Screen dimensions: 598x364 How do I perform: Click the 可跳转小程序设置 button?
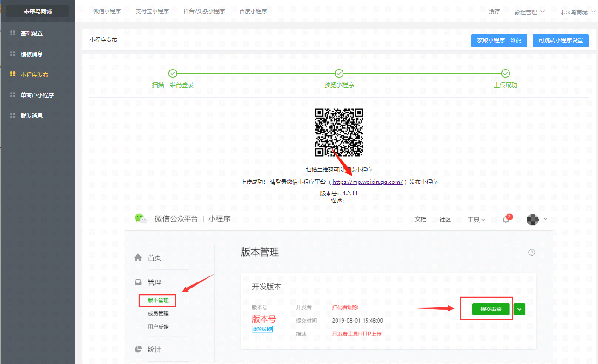560,41
